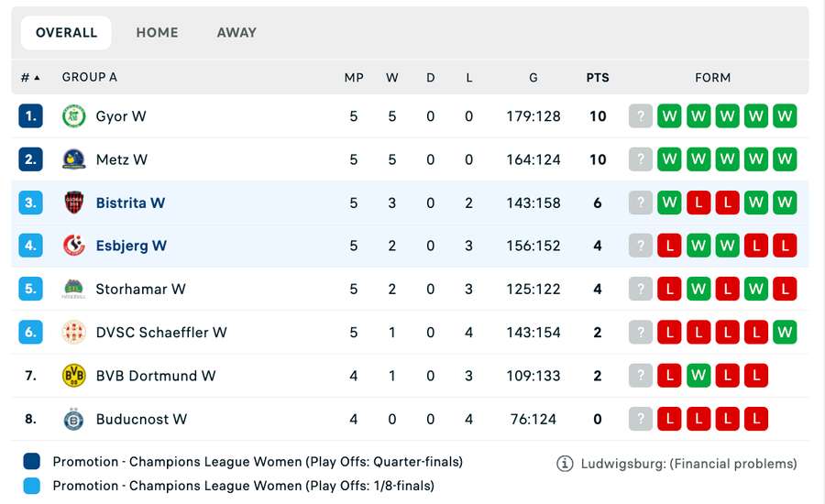Click the Storhamar W club icon

pos(73,289)
